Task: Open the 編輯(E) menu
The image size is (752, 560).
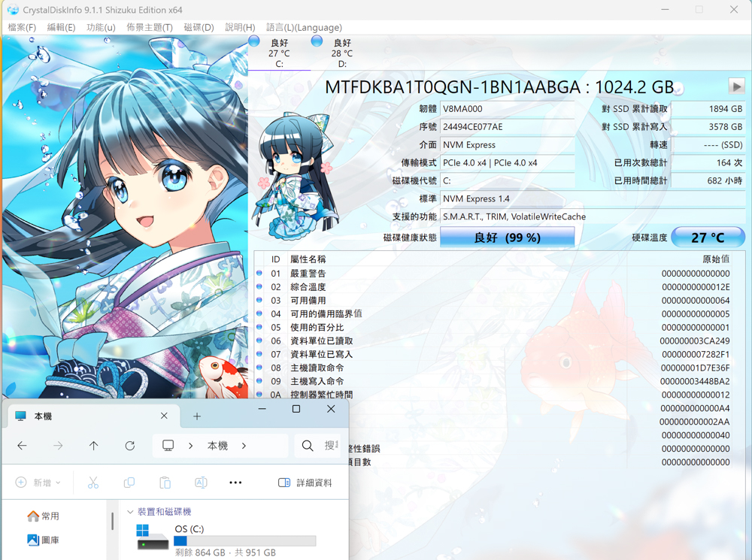Action: point(61,27)
